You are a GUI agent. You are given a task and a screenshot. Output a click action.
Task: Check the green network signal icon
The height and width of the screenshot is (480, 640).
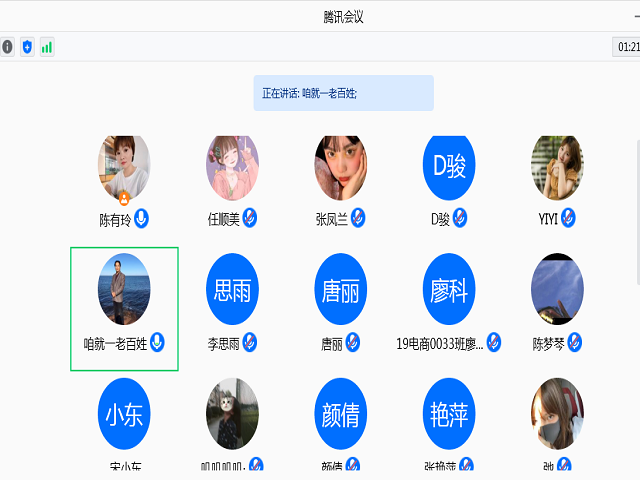(x=47, y=47)
